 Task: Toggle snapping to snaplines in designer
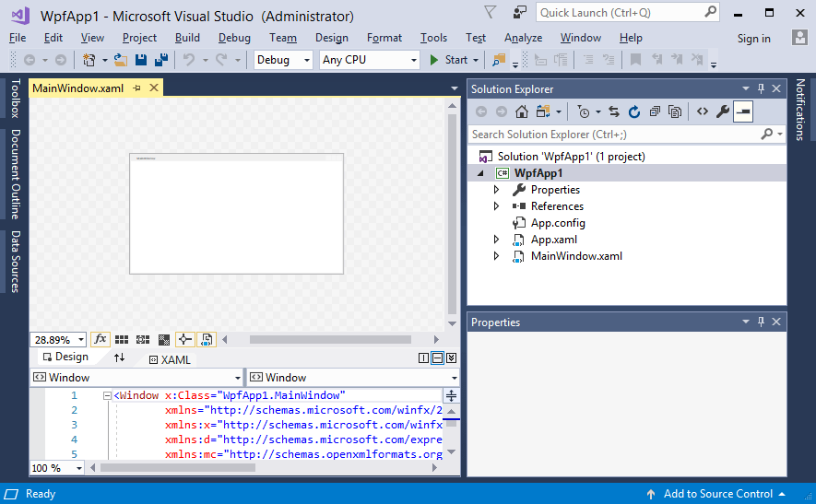pos(184,340)
